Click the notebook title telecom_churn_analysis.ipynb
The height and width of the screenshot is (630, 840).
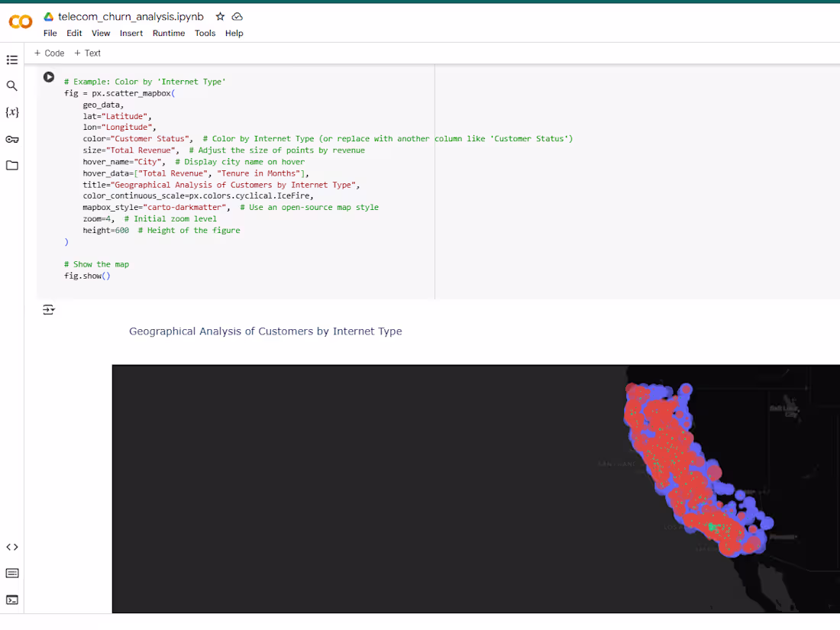pos(131,17)
